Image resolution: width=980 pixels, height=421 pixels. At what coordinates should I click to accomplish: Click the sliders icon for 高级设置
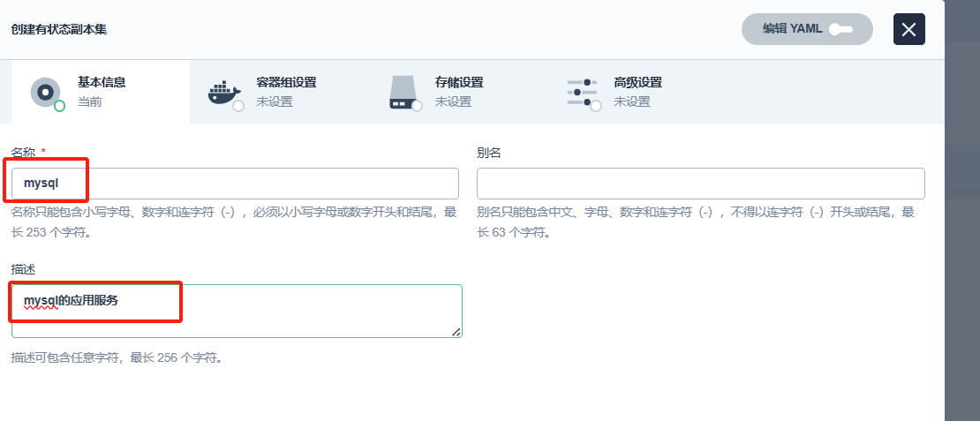pyautogui.click(x=581, y=92)
